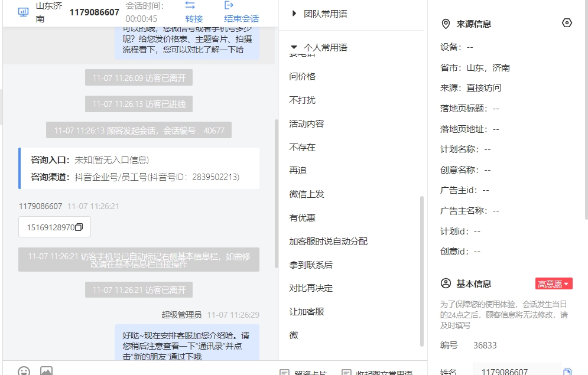Click the 转接 transfer arrows icon
Screen dimensions: 588x375
190,5
